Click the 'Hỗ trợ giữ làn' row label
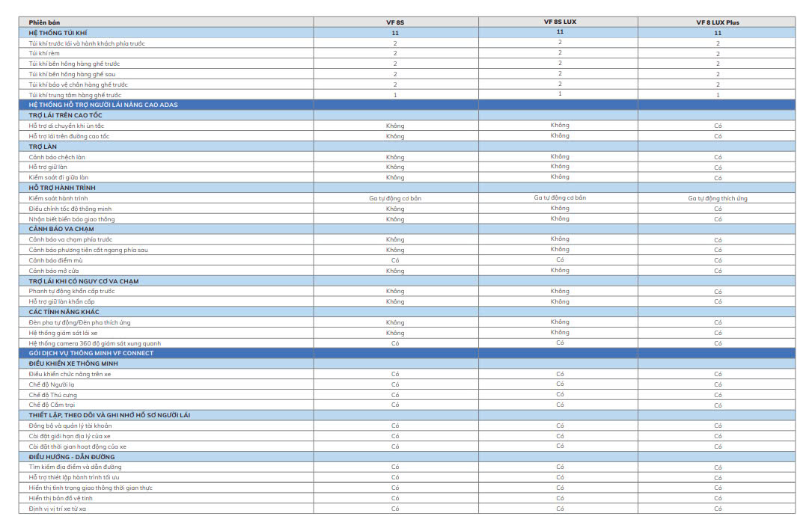The image size is (812, 525). [48, 167]
